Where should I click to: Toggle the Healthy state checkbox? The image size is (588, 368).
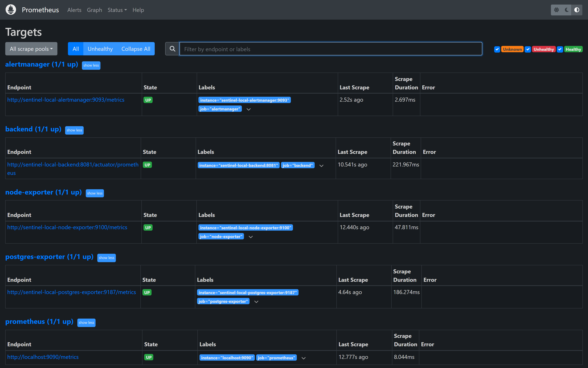click(x=560, y=49)
